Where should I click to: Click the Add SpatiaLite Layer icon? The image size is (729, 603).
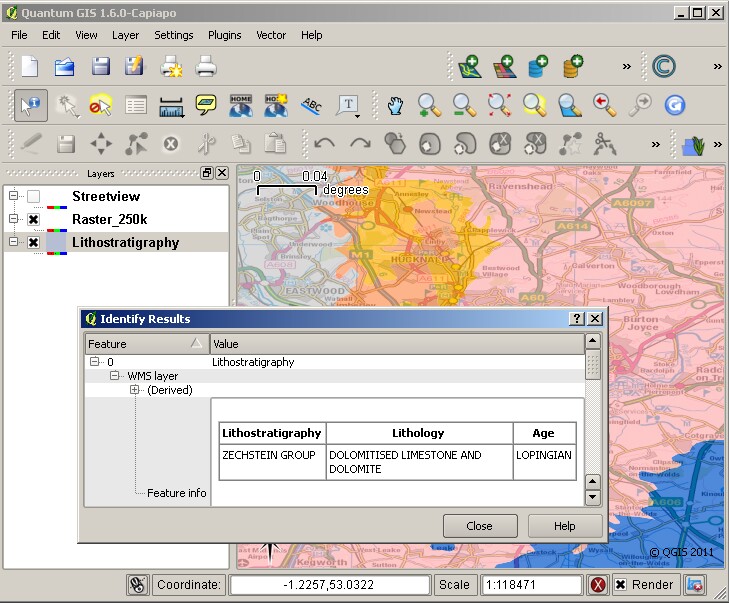573,66
